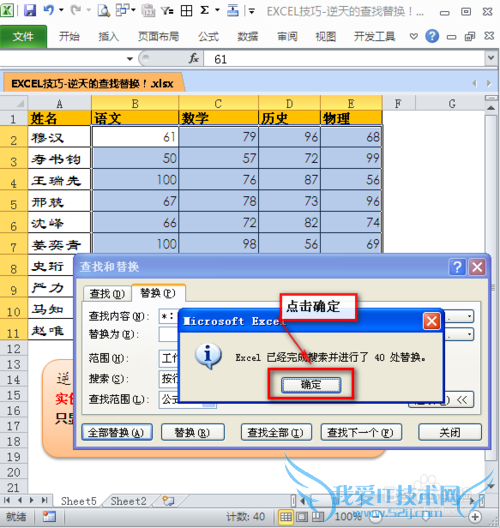Viewport: 500px width, 528px height.
Task: Click the insert new worksheet icon
Action: 168,501
